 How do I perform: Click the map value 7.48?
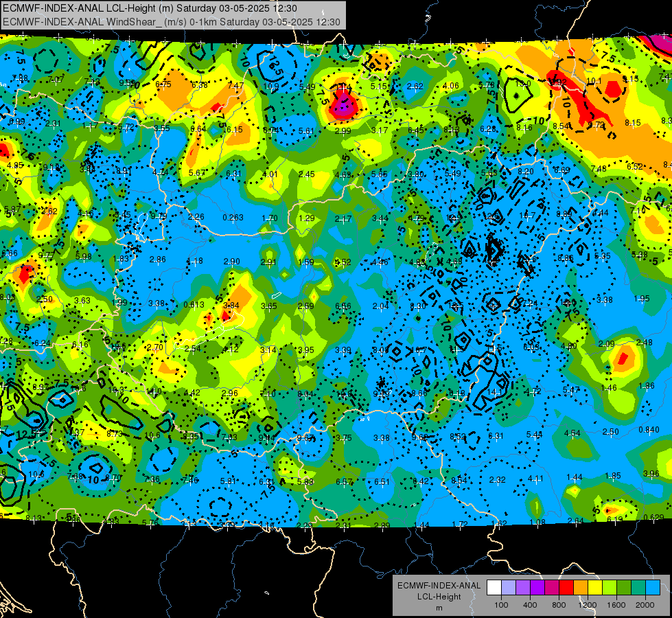pyautogui.click(x=599, y=168)
